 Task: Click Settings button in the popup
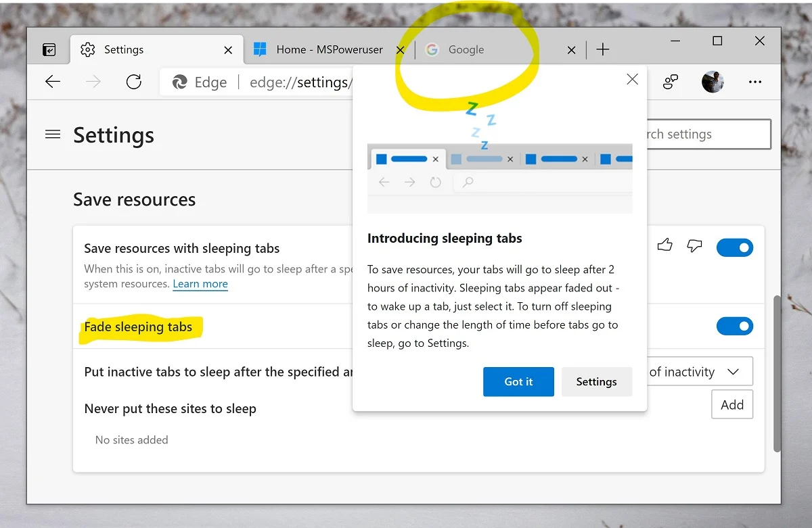coord(596,382)
